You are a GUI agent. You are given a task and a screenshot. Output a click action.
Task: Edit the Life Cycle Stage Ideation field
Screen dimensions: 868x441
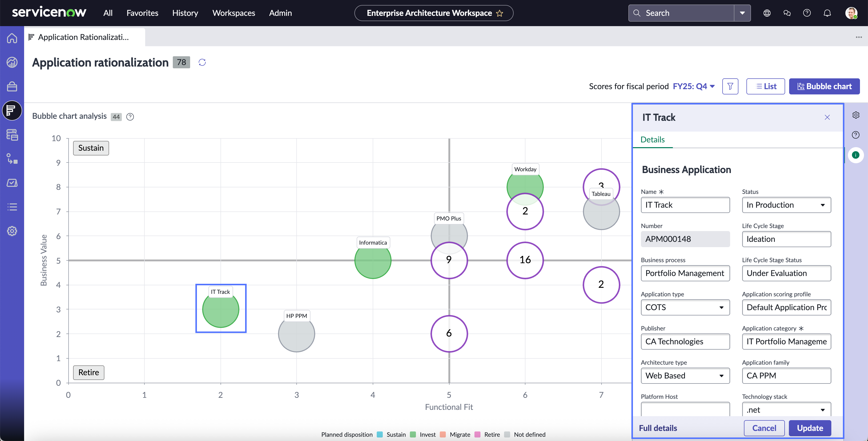(x=786, y=239)
